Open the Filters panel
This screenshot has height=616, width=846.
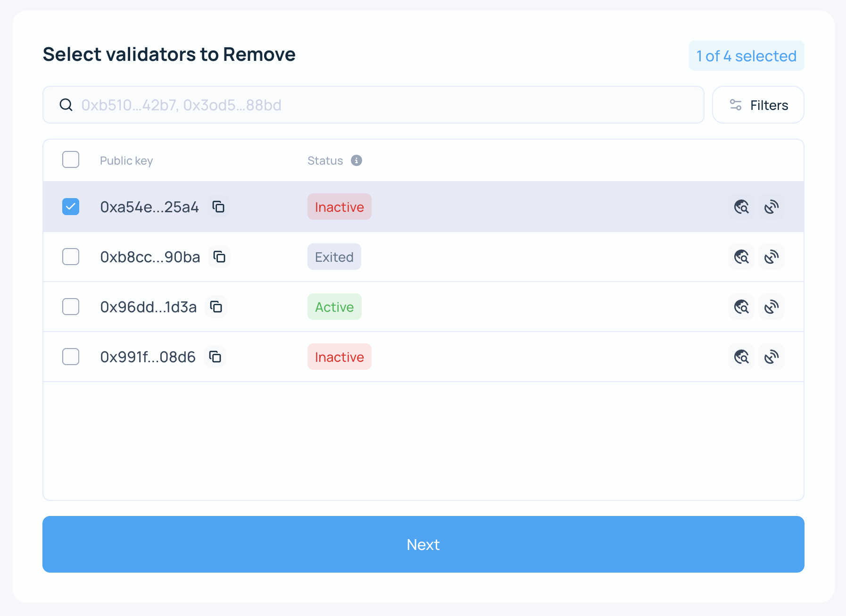coord(758,105)
